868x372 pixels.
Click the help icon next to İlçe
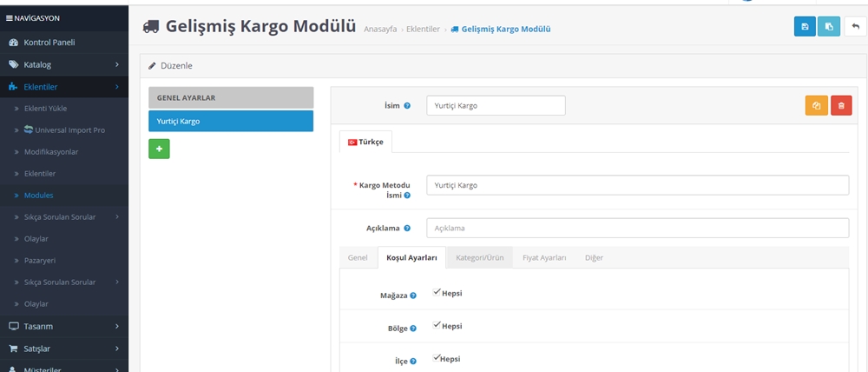point(413,362)
